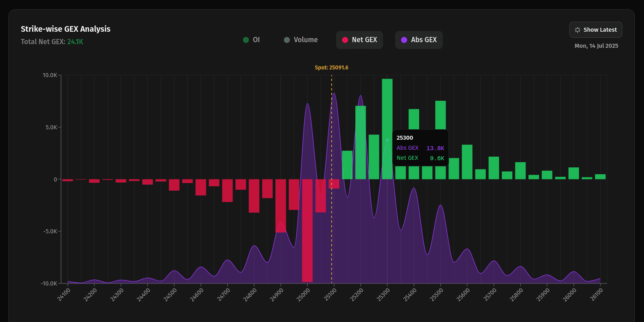This screenshot has width=644, height=322.
Task: Click the 26100 x-axis strike label
Action: point(596,294)
